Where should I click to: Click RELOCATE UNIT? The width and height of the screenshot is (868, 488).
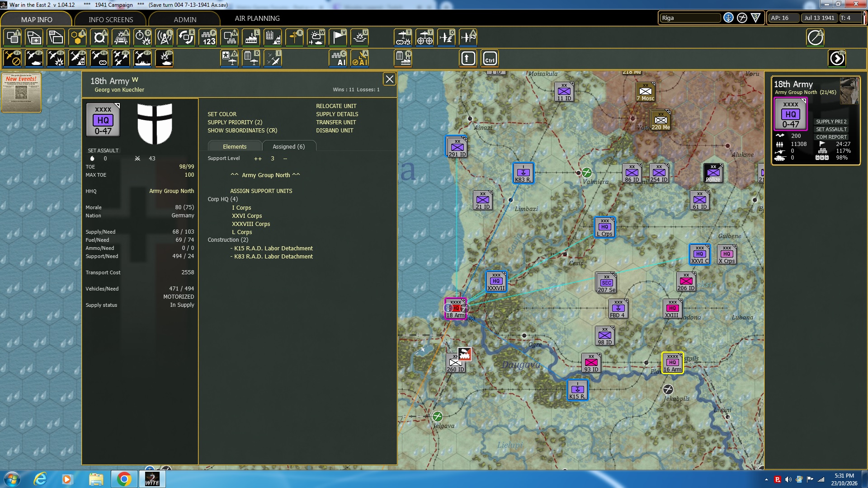coord(336,106)
